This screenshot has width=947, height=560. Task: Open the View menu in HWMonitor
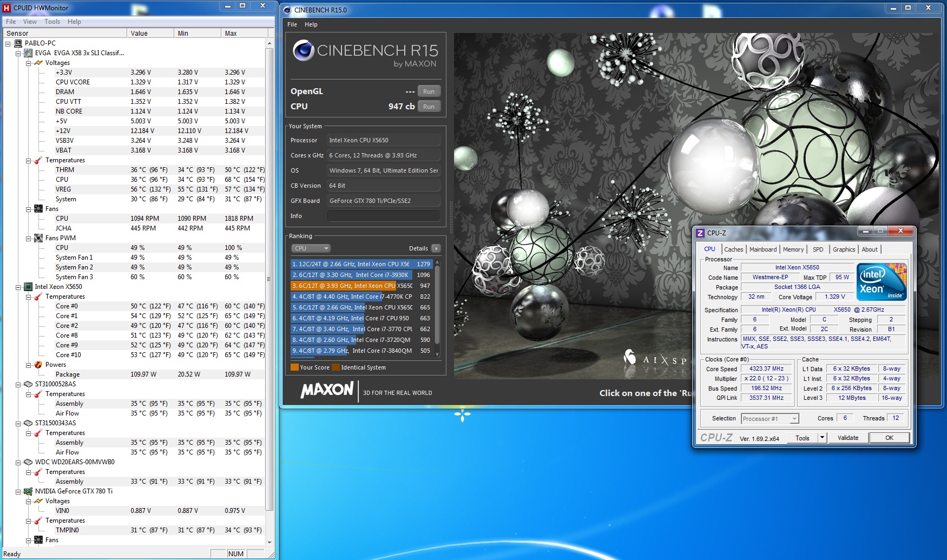point(30,22)
